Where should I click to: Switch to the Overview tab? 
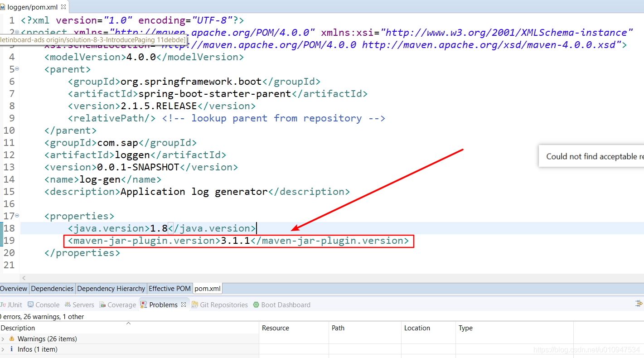14,288
